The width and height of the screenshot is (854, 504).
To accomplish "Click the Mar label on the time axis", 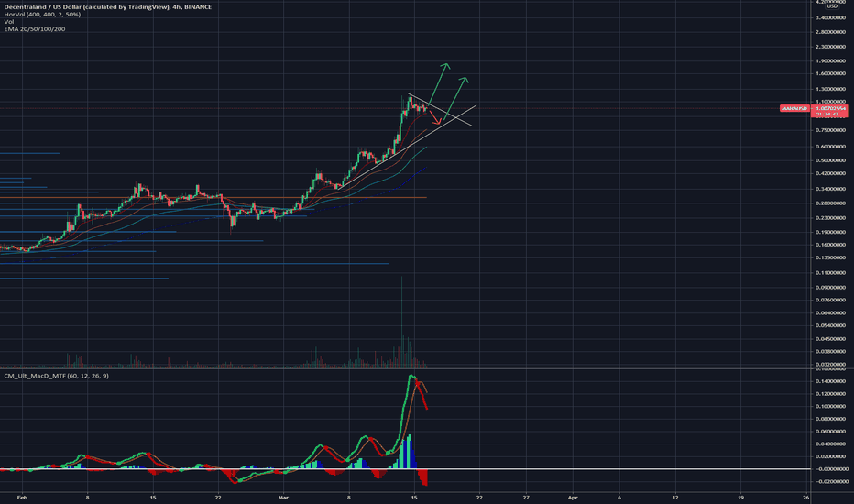I will click(x=282, y=498).
